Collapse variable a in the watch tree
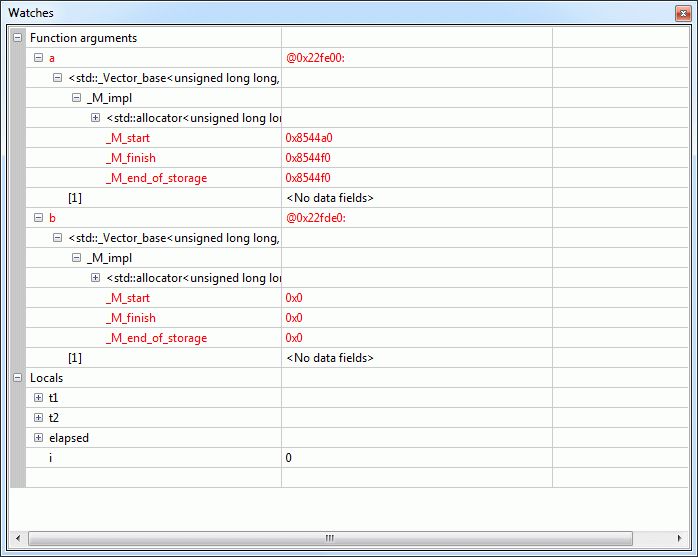 [x=38, y=58]
